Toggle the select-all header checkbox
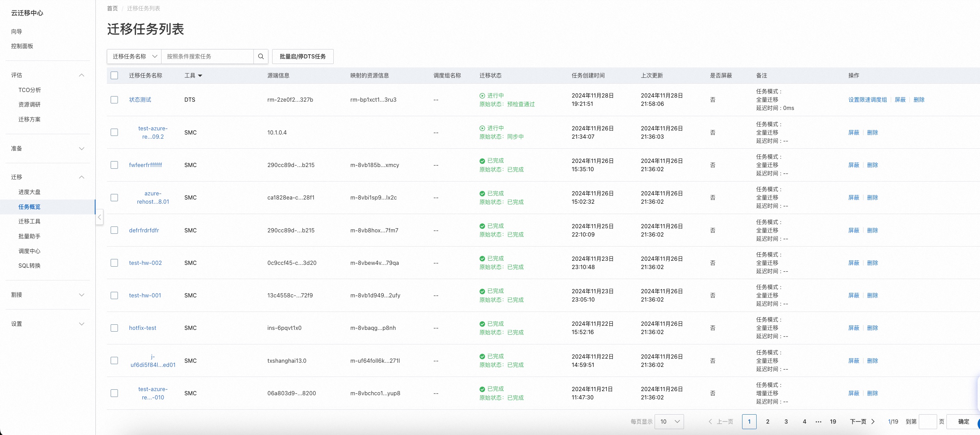980x435 pixels. 114,75
